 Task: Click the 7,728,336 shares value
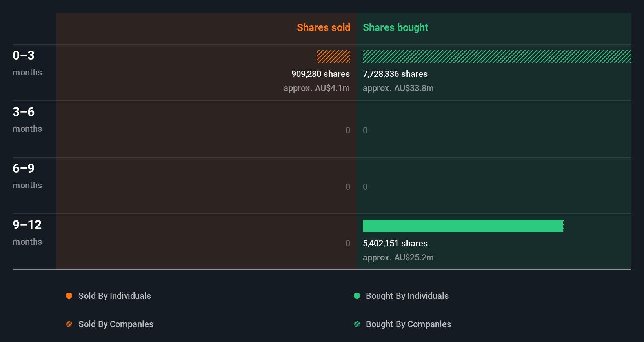(395, 74)
